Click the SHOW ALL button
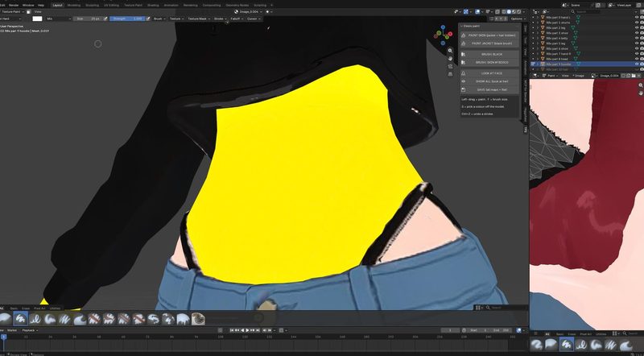The width and height of the screenshot is (644, 356). [x=489, y=81]
